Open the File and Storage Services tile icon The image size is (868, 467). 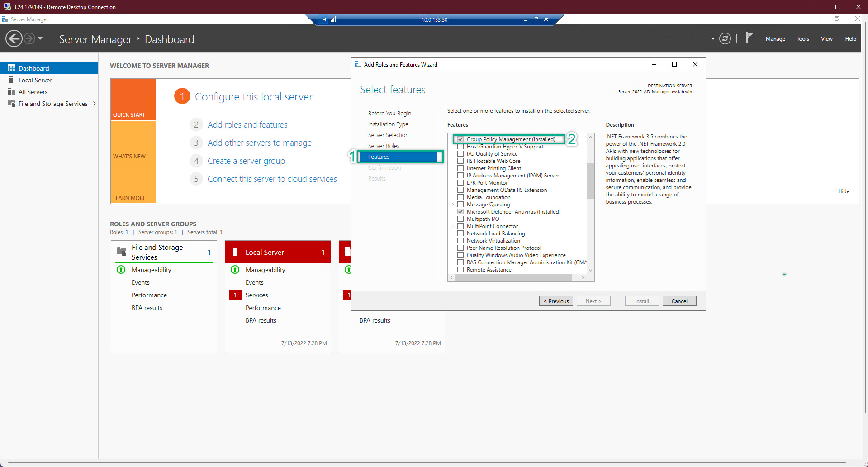click(x=122, y=252)
